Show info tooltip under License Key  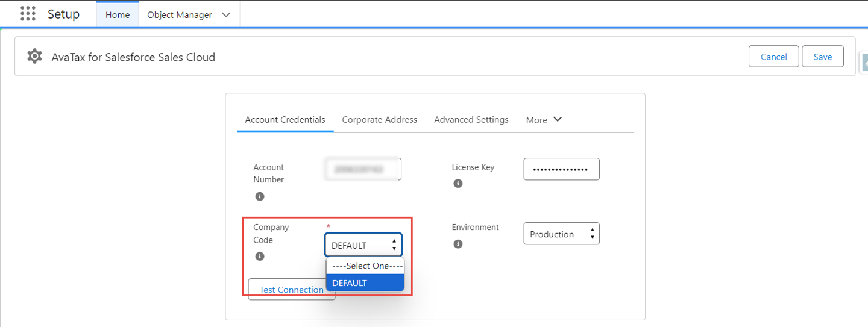[458, 184]
